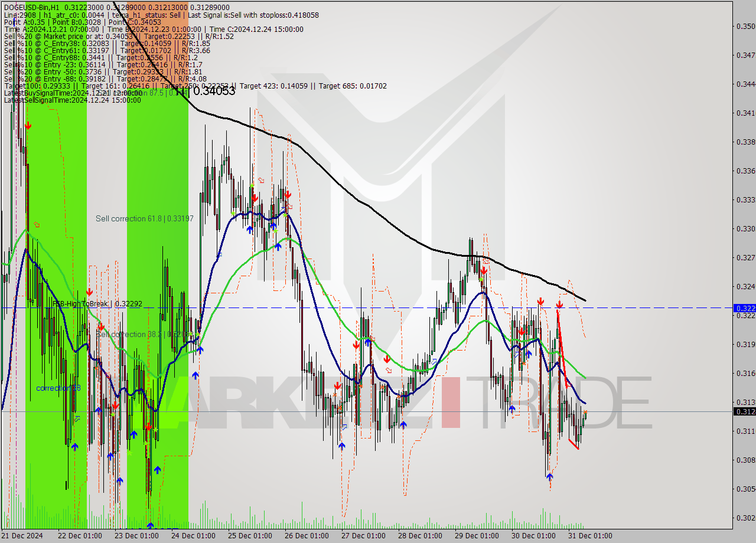Select the 'Sell %10 @ C_Entry38: 0.32083' line
The height and width of the screenshot is (543, 756).
(x=107, y=43)
